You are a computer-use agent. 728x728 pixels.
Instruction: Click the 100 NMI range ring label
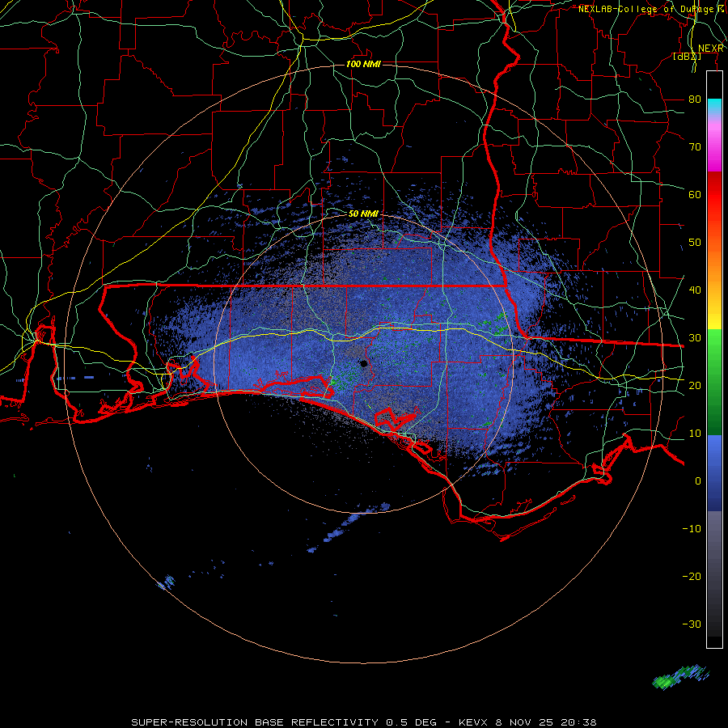coord(363,64)
